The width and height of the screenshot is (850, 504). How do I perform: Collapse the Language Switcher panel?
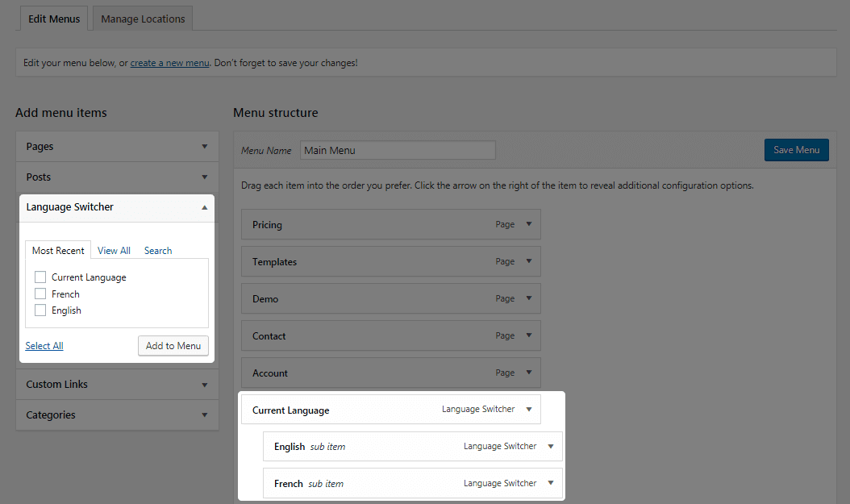(x=205, y=207)
